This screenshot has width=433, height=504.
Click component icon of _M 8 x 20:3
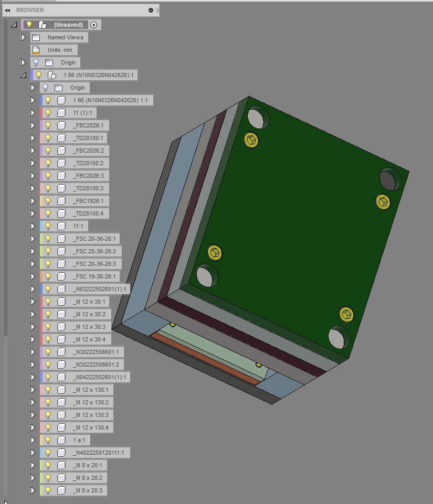[61, 490]
